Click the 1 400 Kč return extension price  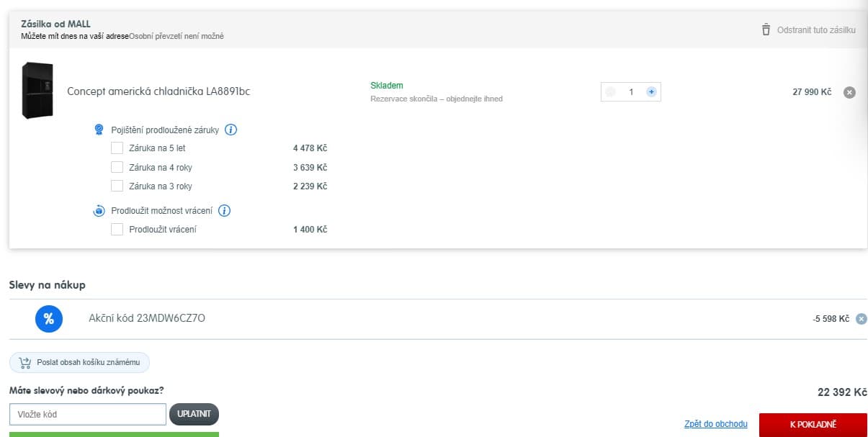[x=310, y=230]
